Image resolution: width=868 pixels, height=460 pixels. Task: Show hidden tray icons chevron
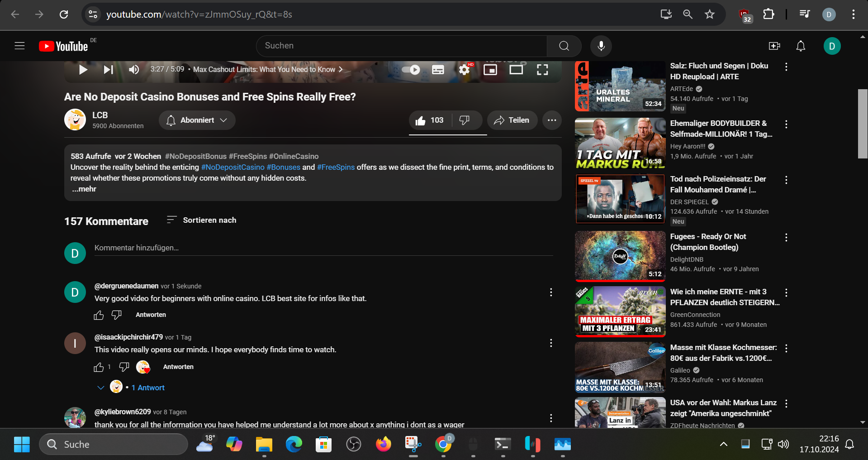pos(724,445)
